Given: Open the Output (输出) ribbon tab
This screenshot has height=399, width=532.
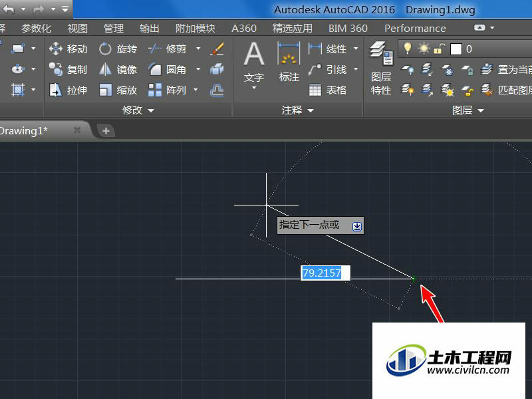Looking at the screenshot, I should pyautogui.click(x=149, y=28).
